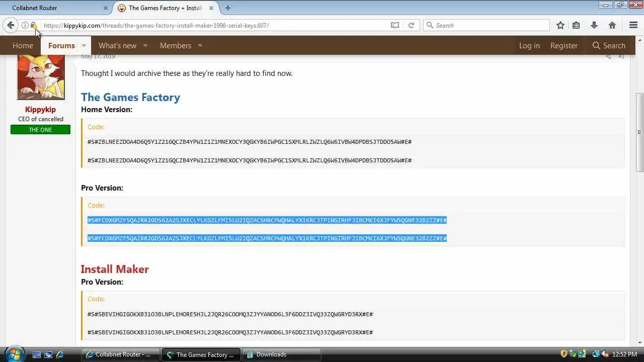
Task: Open the Members nav item
Action: coord(176,46)
